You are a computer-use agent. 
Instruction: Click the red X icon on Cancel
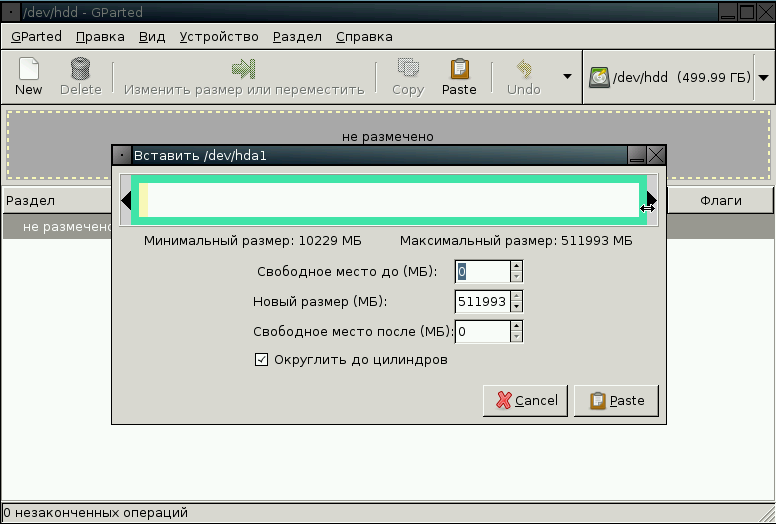pos(504,400)
